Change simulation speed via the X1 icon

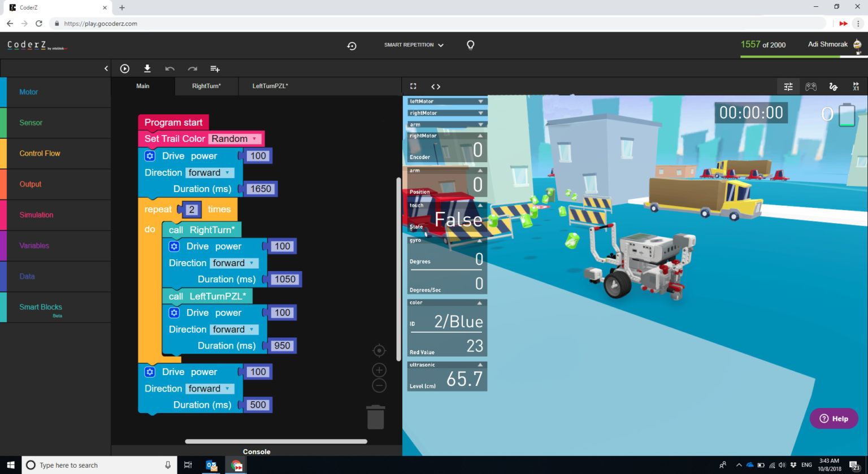pyautogui.click(x=856, y=86)
